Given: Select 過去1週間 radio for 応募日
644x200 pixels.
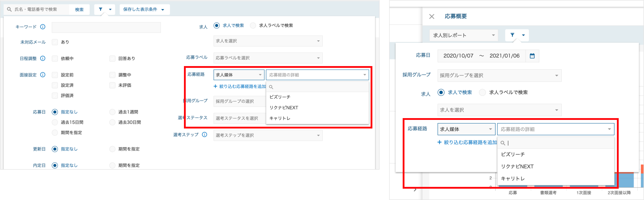Looking at the screenshot, I should click(112, 111).
